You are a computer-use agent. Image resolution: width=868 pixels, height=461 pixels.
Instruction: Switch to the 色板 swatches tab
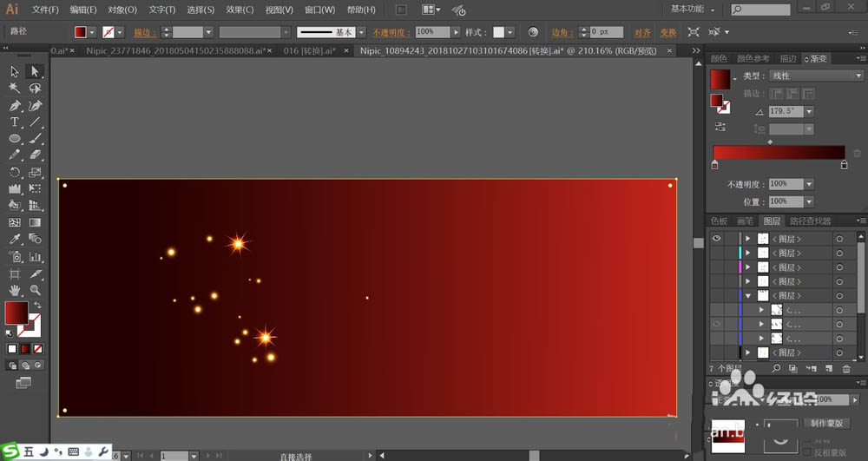click(719, 221)
